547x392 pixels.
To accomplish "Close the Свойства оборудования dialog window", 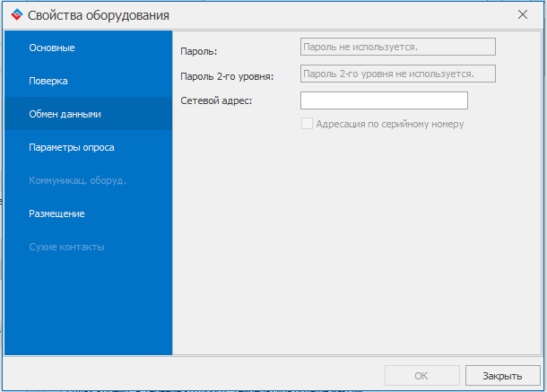I will [523, 14].
